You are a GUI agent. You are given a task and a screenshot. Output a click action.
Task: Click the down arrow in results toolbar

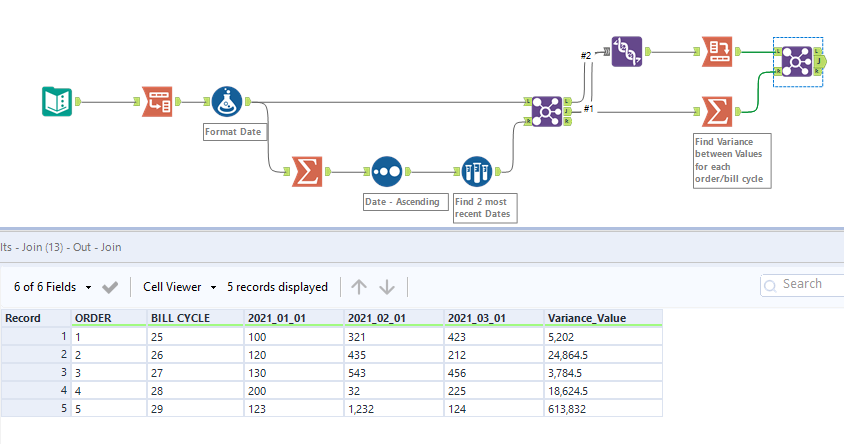(x=388, y=287)
